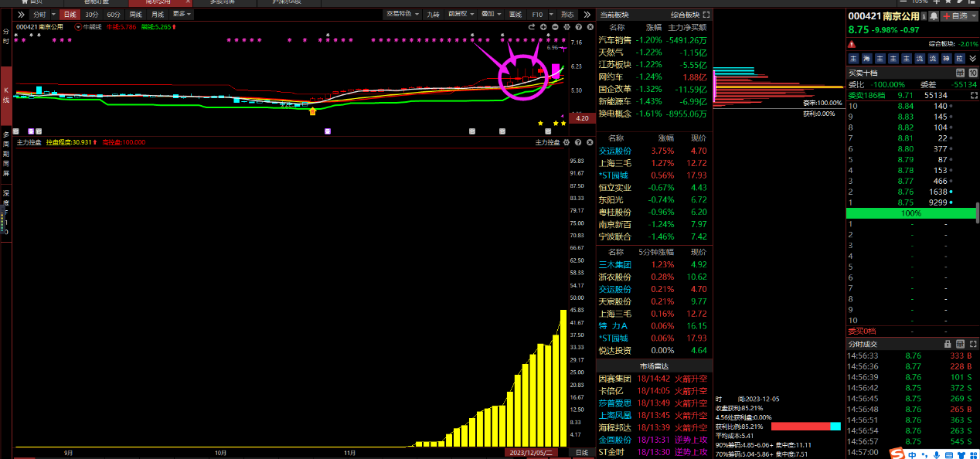Image resolution: width=980 pixels, height=459 pixels.
Task: Expand more tag icons double chevron
Action: [972, 58]
